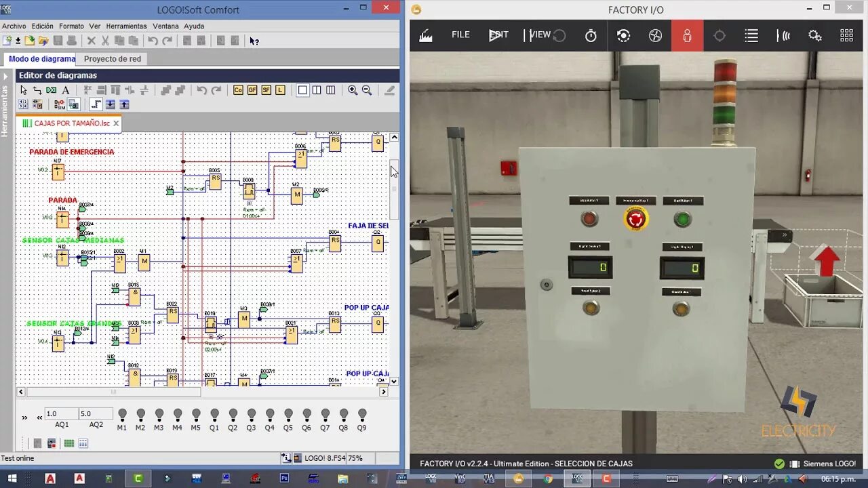Click the AQ2 value field showing 5.0
This screenshot has width=868, height=488.
(x=96, y=413)
